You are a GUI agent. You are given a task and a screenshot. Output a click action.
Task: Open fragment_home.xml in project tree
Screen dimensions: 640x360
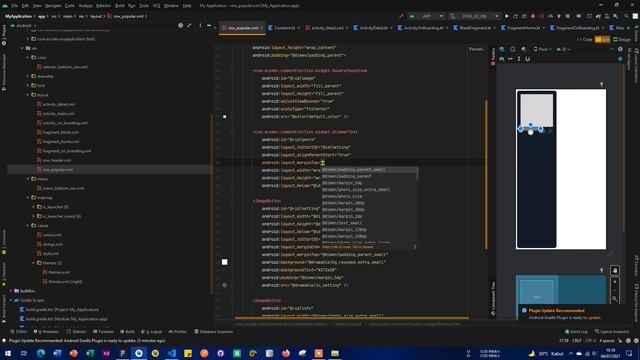[x=61, y=142]
